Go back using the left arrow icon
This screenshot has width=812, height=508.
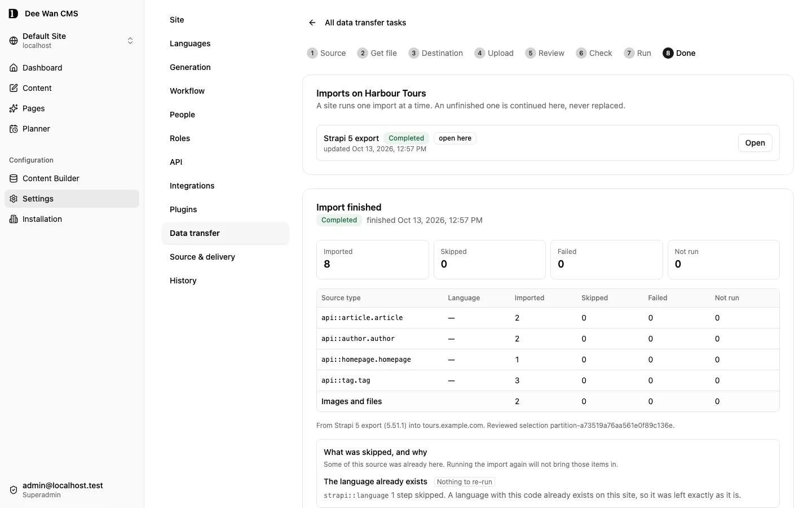pos(312,23)
